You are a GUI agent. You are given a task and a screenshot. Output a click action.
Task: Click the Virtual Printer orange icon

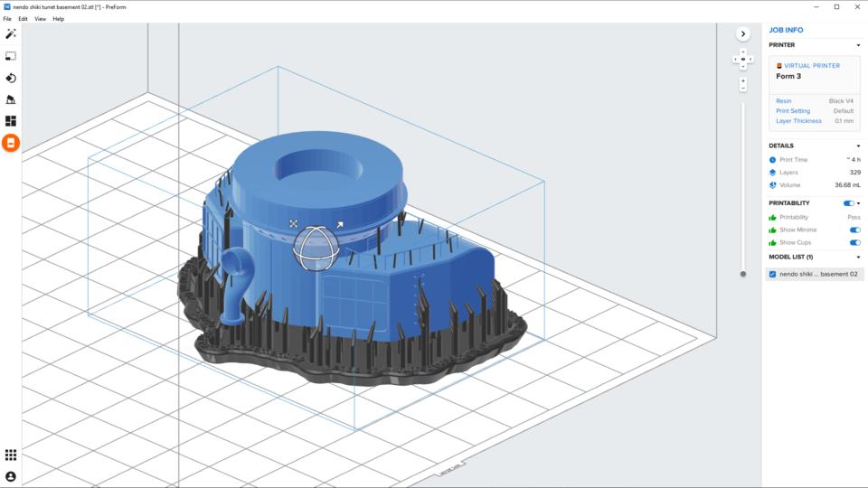(x=778, y=65)
